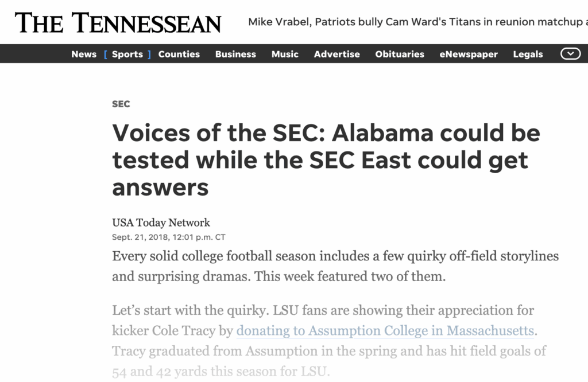Viewport: 588px width, 382px height.
Task: Choose Music in the navigation bar
Action: click(285, 54)
